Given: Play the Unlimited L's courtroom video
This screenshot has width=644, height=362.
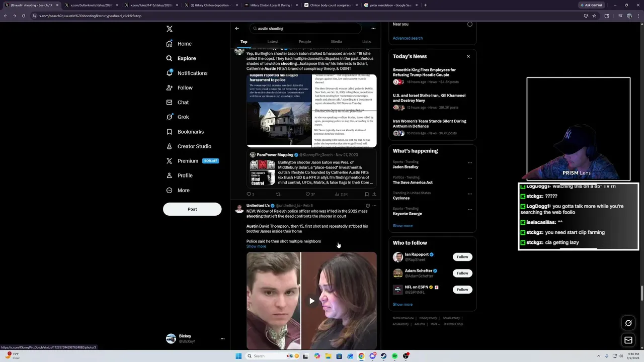Looking at the screenshot, I should 311,301.
